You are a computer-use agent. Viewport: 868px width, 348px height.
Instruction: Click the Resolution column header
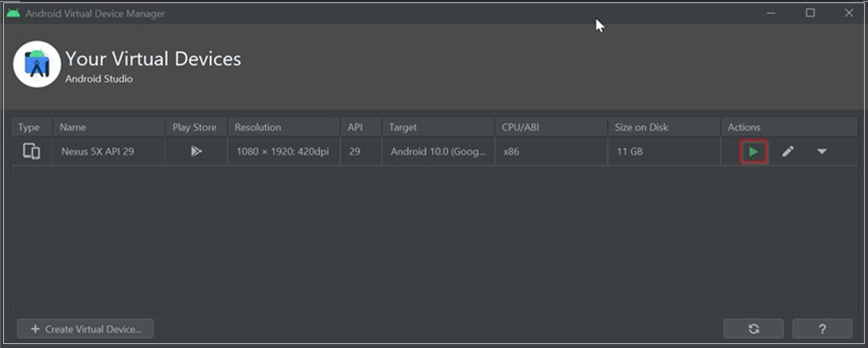(258, 127)
